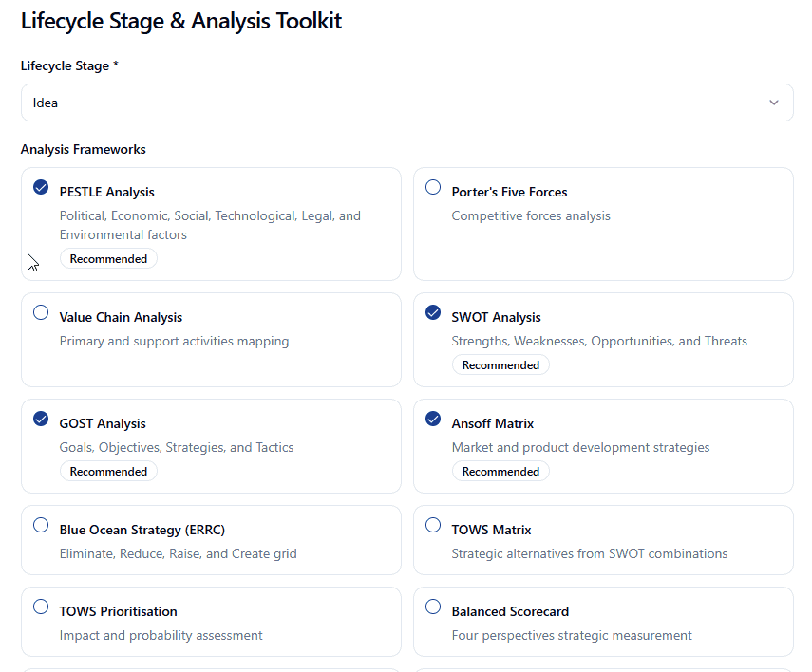Check the Value Chain Analysis option
Screen dimensions: 812x672
click(x=40, y=312)
